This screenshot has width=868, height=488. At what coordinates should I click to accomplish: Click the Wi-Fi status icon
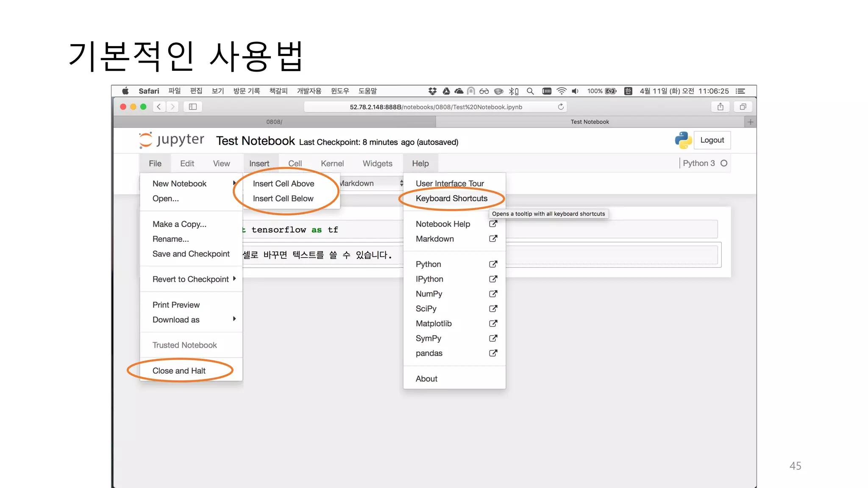click(562, 91)
